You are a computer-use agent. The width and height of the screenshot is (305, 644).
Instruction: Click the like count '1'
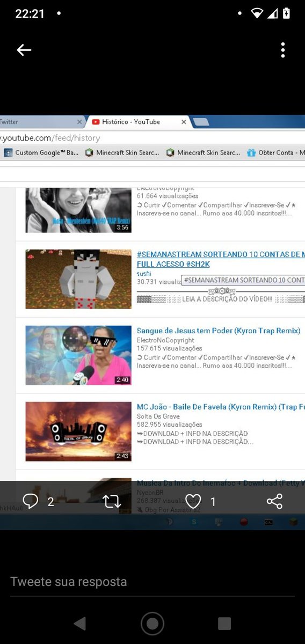pos(213,502)
